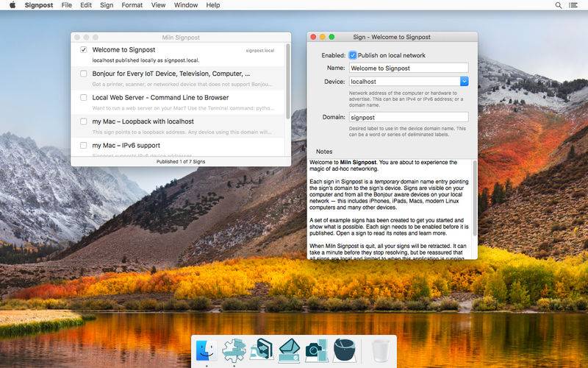
Task: Close the Sign window with red button
Action: pos(313,37)
